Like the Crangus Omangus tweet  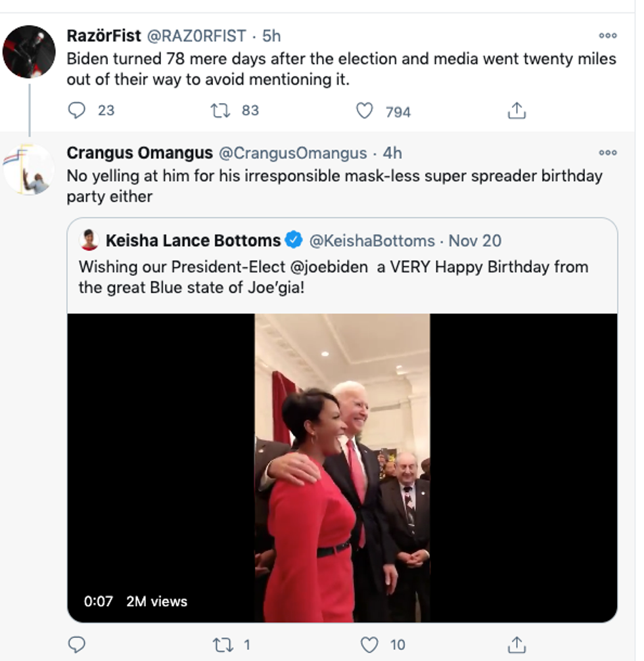(x=371, y=644)
